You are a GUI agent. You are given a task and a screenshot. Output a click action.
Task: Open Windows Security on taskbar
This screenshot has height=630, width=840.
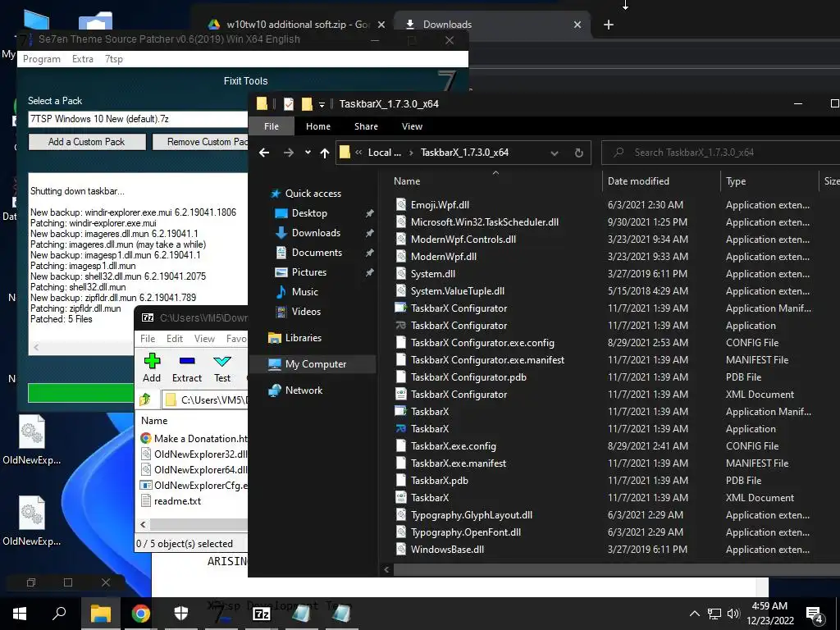tap(181, 614)
